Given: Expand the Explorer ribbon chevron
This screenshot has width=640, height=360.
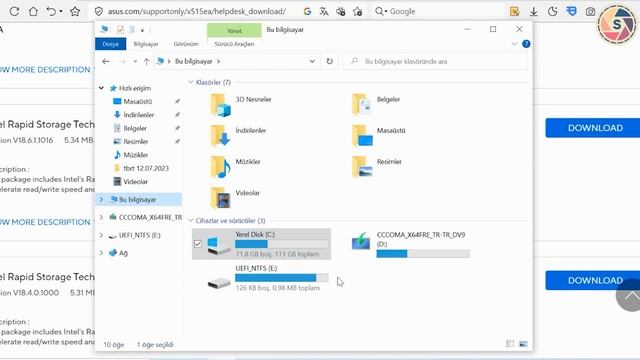Looking at the screenshot, I should pos(514,44).
